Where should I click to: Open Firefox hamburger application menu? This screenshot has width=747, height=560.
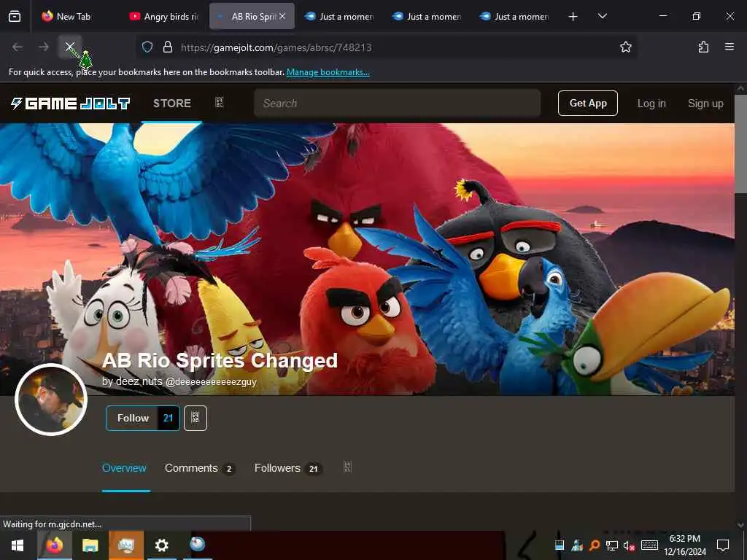point(729,47)
